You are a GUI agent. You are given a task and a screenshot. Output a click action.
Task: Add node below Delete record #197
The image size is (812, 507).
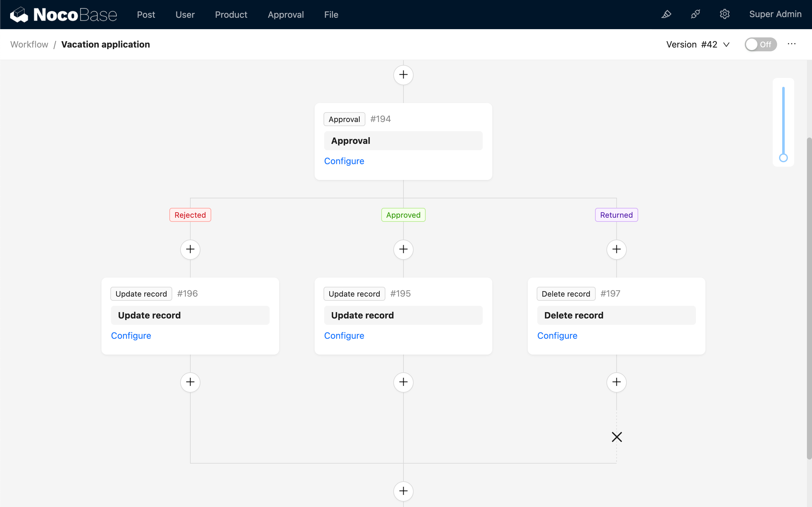tap(616, 382)
